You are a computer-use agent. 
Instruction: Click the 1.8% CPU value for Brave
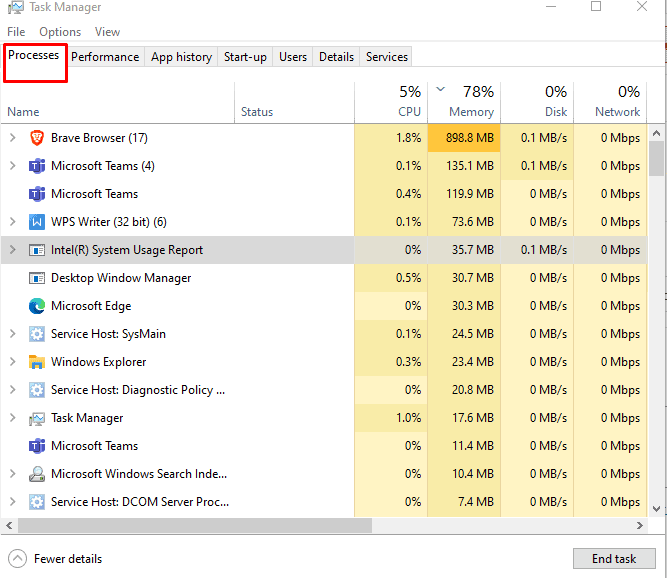coord(408,138)
